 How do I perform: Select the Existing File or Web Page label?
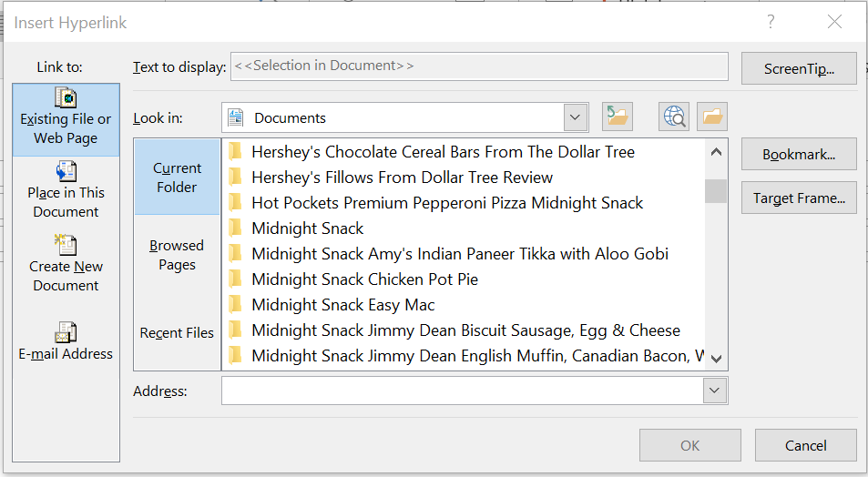[66, 128]
